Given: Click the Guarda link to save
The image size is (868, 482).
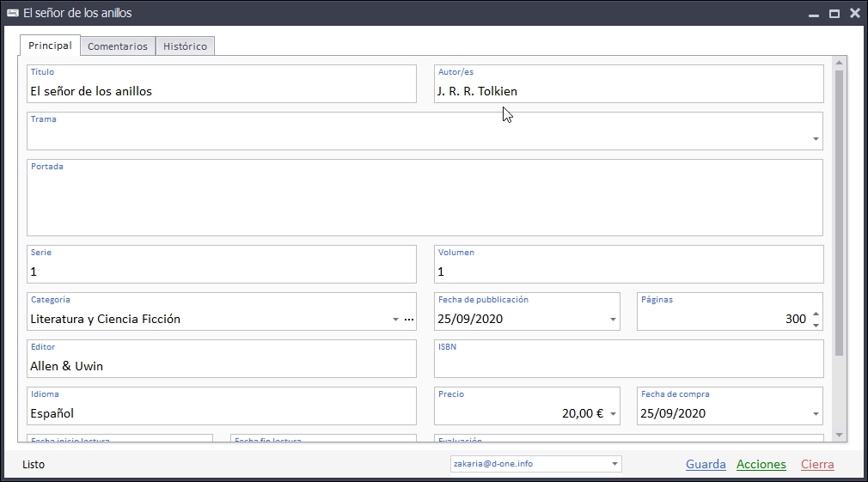Looking at the screenshot, I should click(706, 464).
